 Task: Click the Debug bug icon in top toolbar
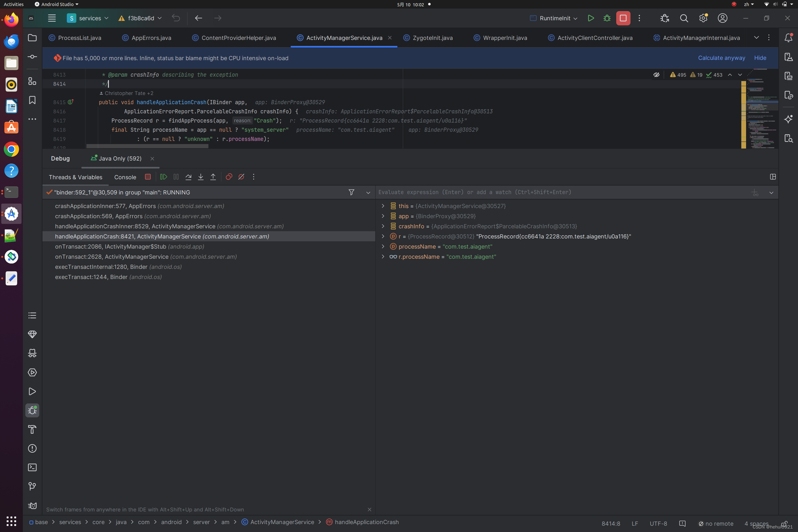(x=607, y=18)
